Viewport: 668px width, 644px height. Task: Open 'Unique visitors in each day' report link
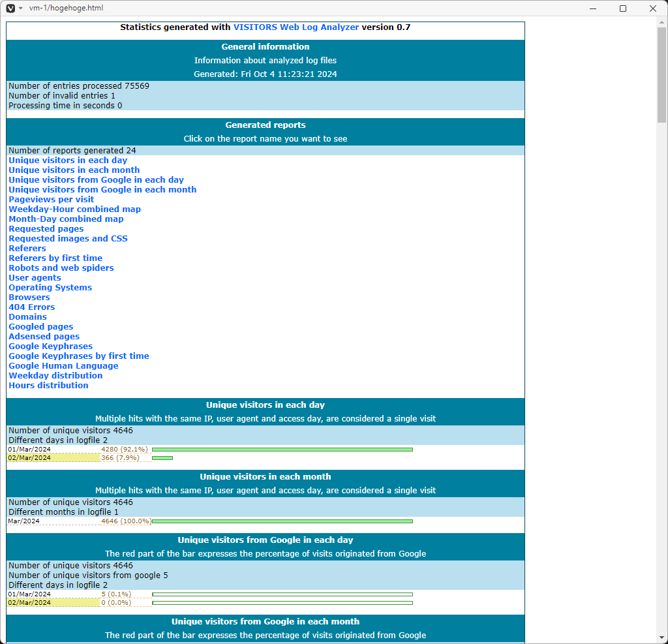click(x=68, y=161)
